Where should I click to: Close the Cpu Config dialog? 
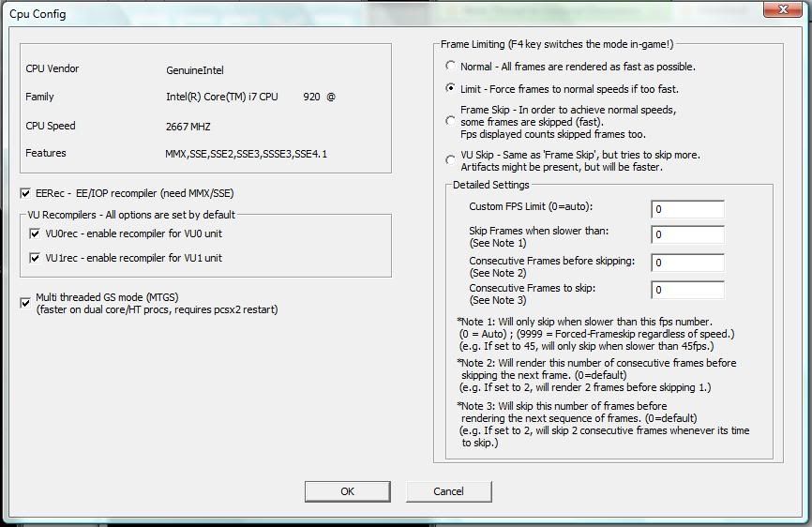[x=783, y=10]
